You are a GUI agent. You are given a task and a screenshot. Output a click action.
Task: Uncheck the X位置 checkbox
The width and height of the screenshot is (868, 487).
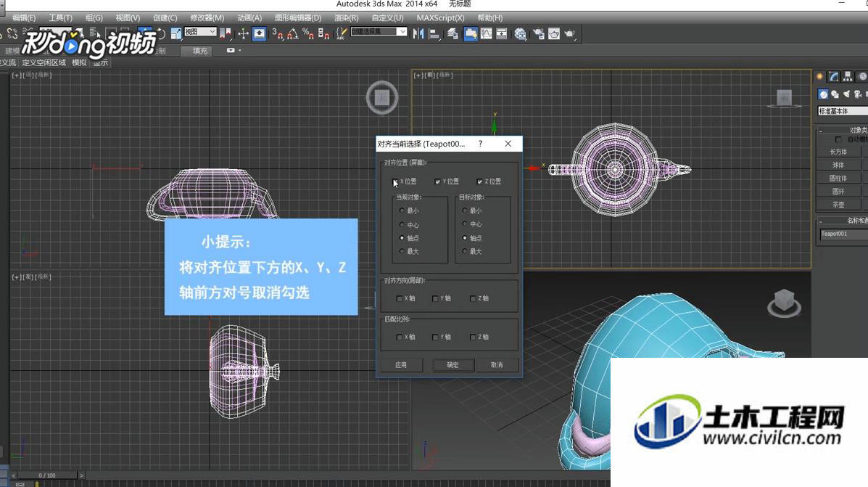(x=395, y=181)
